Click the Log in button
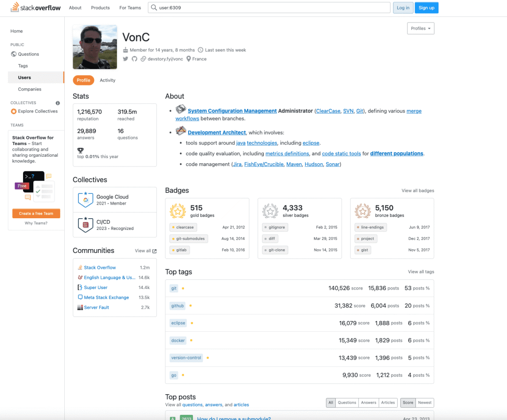Viewport: 507px width, 420px height. (x=403, y=8)
